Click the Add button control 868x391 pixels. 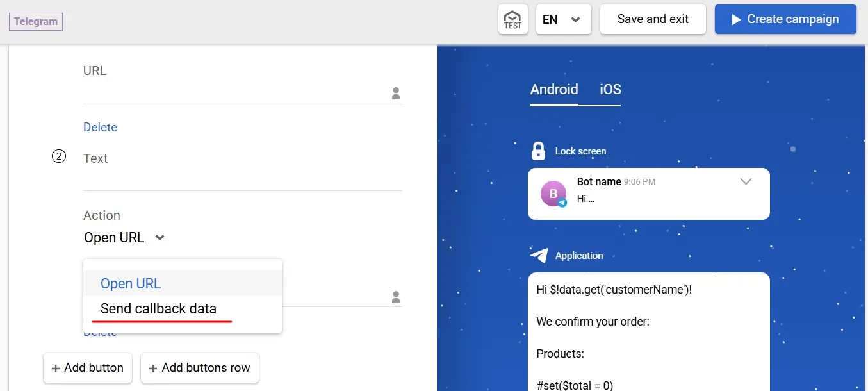[x=87, y=368]
